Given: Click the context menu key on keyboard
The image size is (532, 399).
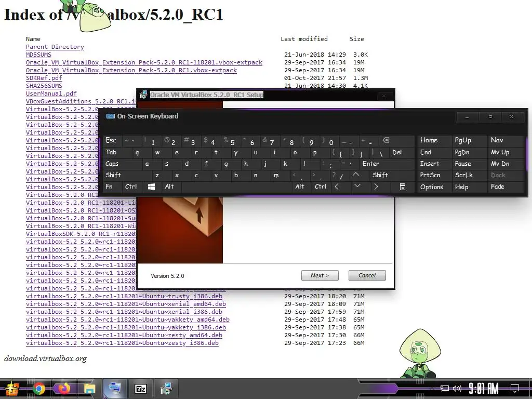Looking at the screenshot, I should click(403, 187).
